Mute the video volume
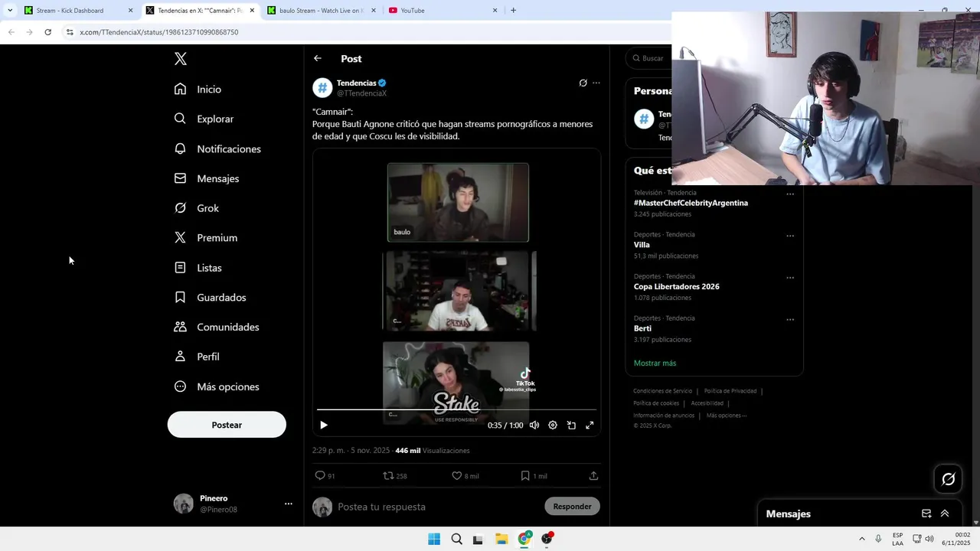Viewport: 980px width, 551px height. [x=534, y=425]
